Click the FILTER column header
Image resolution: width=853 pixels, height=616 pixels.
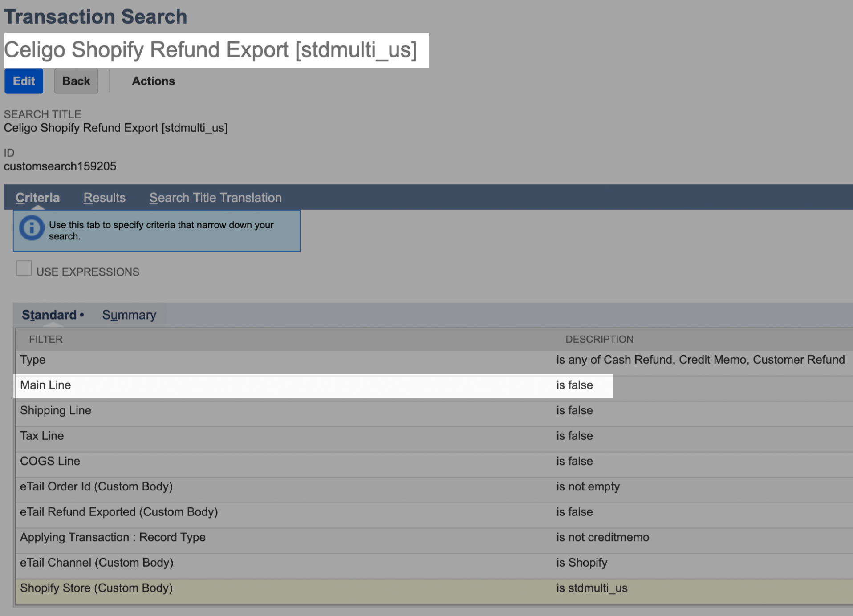pos(46,340)
